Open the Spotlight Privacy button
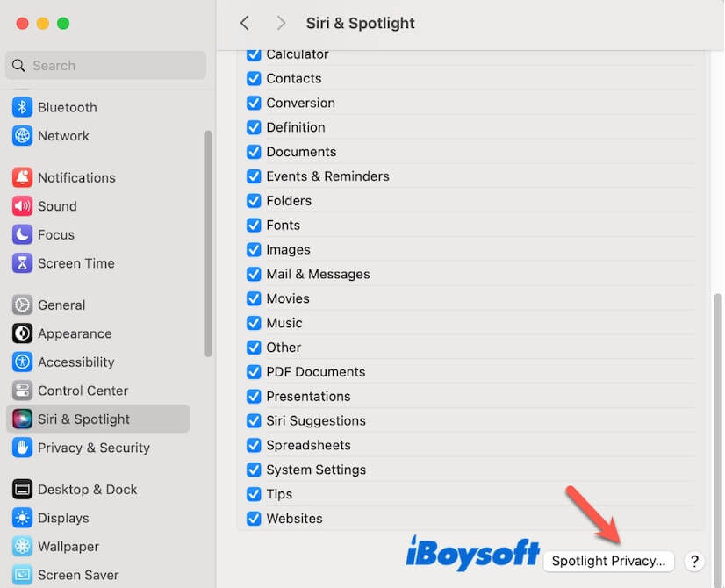The height and width of the screenshot is (588, 725). click(608, 561)
